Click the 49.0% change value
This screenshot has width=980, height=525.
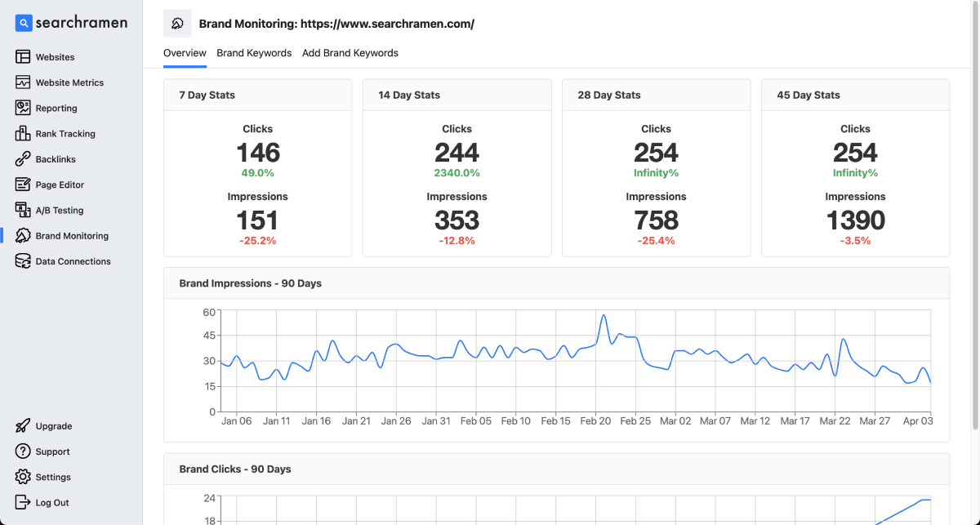click(258, 173)
